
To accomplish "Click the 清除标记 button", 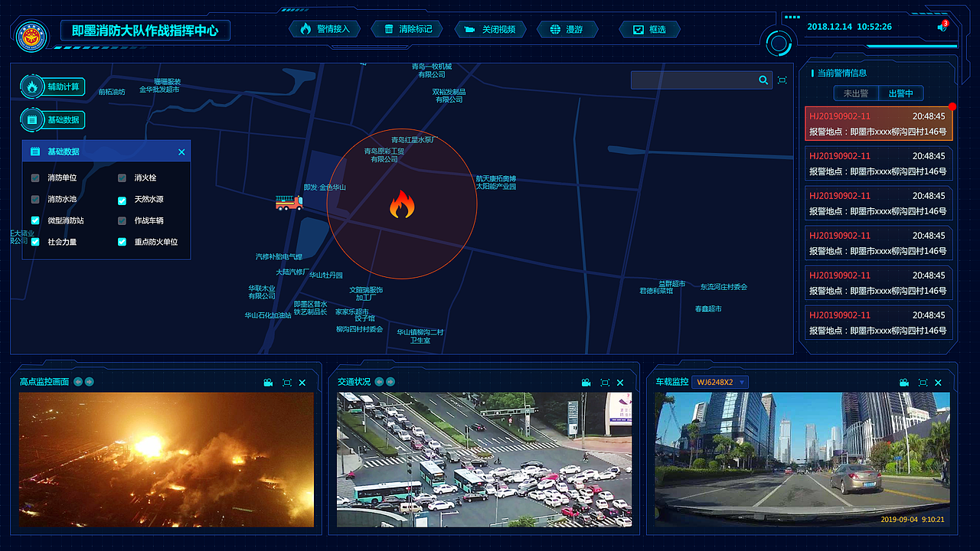I will click(x=407, y=29).
